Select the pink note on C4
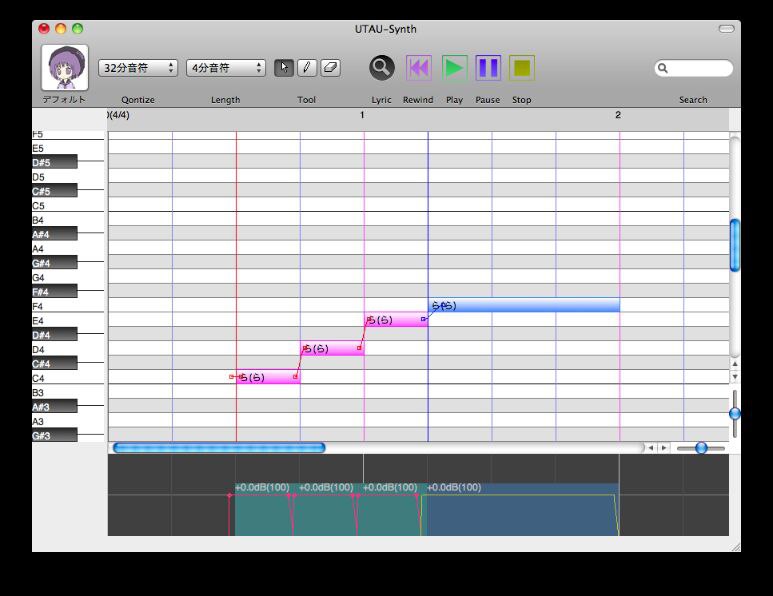The image size is (773, 596). pyautogui.click(x=268, y=377)
